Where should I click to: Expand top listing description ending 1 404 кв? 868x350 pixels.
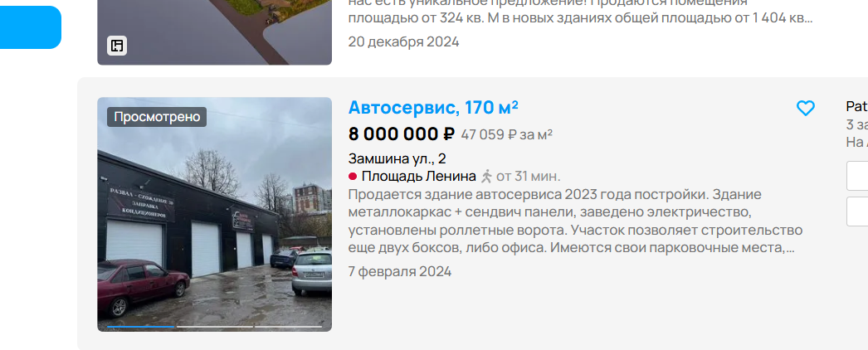580,11
